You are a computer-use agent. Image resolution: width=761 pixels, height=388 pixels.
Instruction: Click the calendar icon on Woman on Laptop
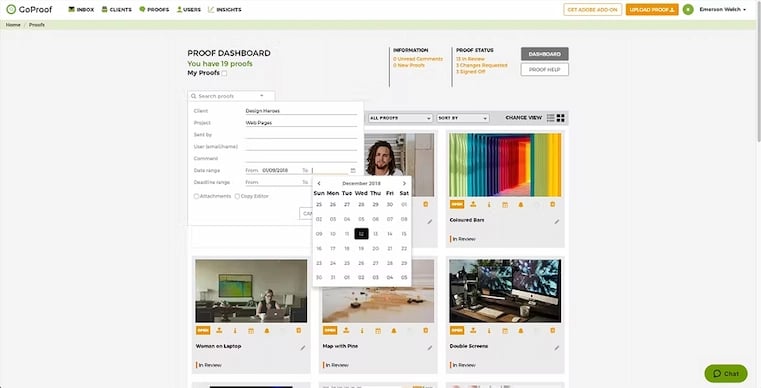pos(251,331)
